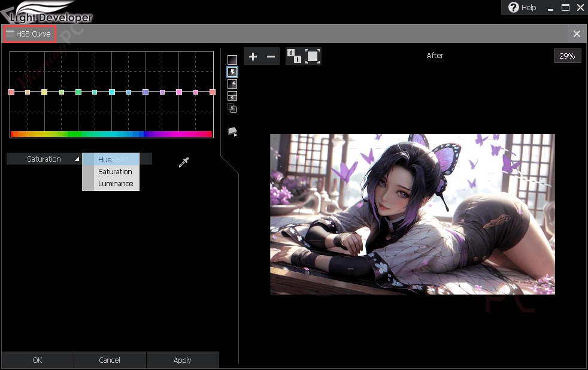
Task: Click the HSB Curve panel title
Action: click(x=33, y=34)
